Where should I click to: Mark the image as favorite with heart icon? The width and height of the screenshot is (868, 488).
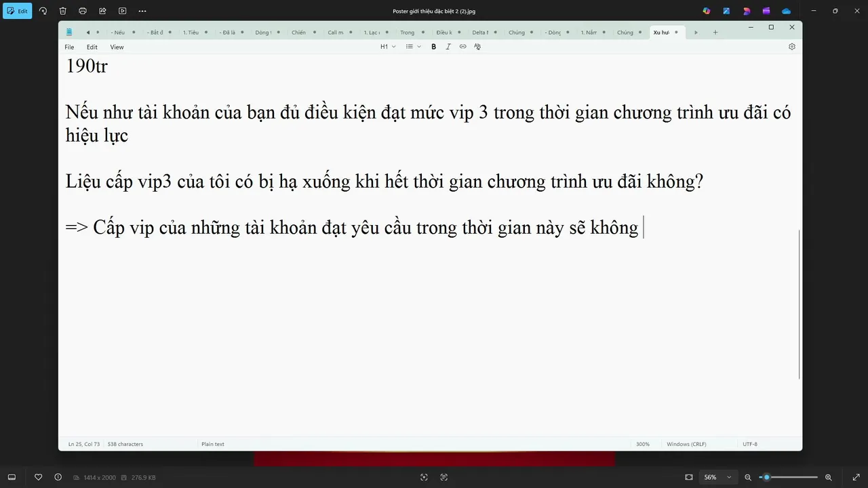[39, 477]
